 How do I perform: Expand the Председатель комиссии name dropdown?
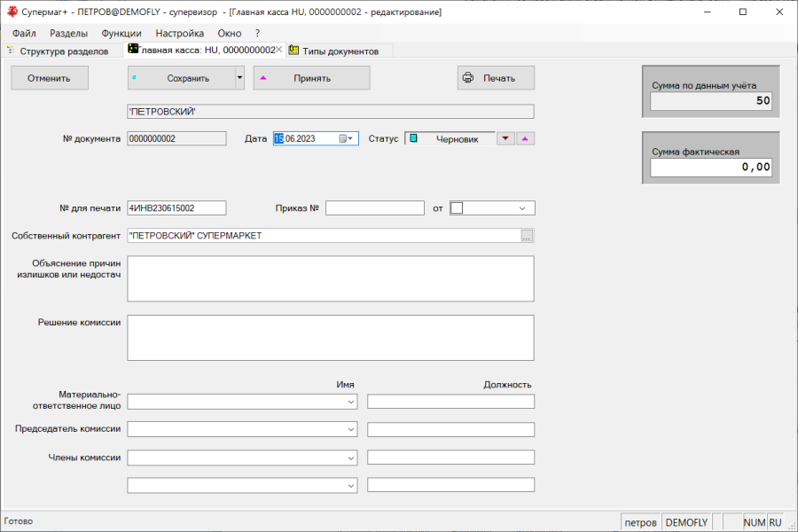point(351,430)
